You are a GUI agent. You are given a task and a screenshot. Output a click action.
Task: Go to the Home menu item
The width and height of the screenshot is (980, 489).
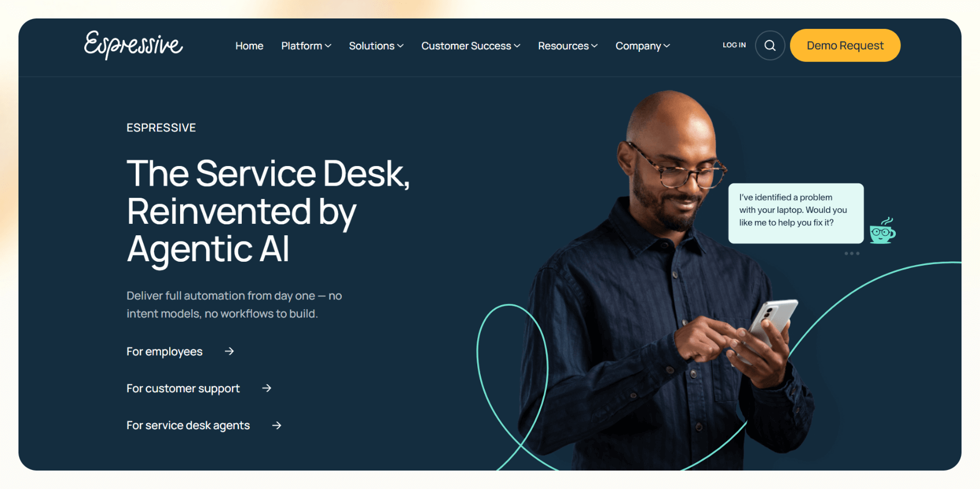(249, 46)
